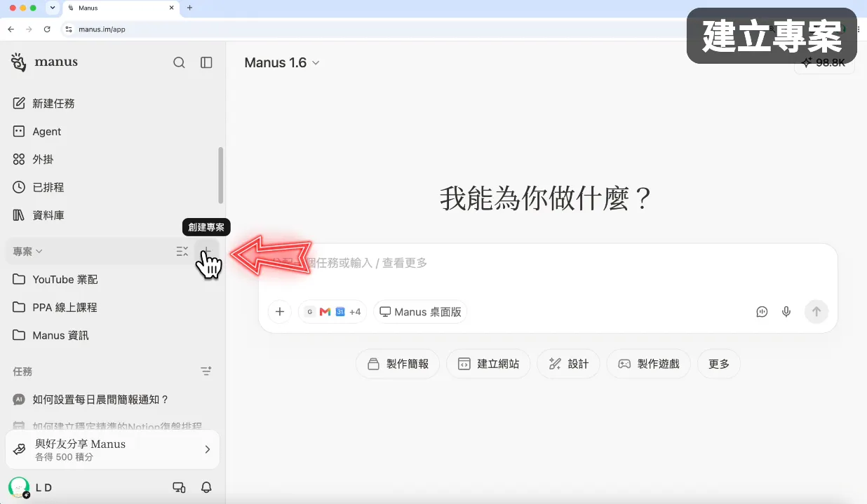
Task: Click the chevron on share Manus banner
Action: pyautogui.click(x=207, y=449)
